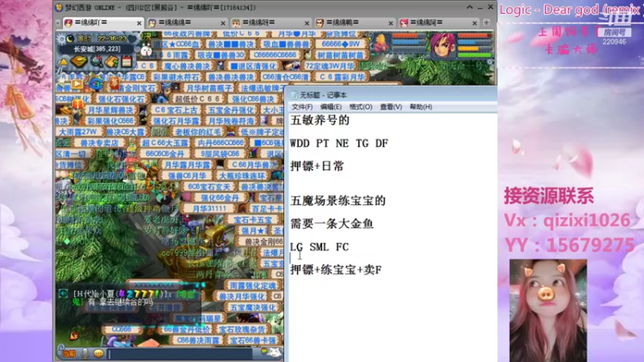Click the moon night-time icon

(70, 39)
